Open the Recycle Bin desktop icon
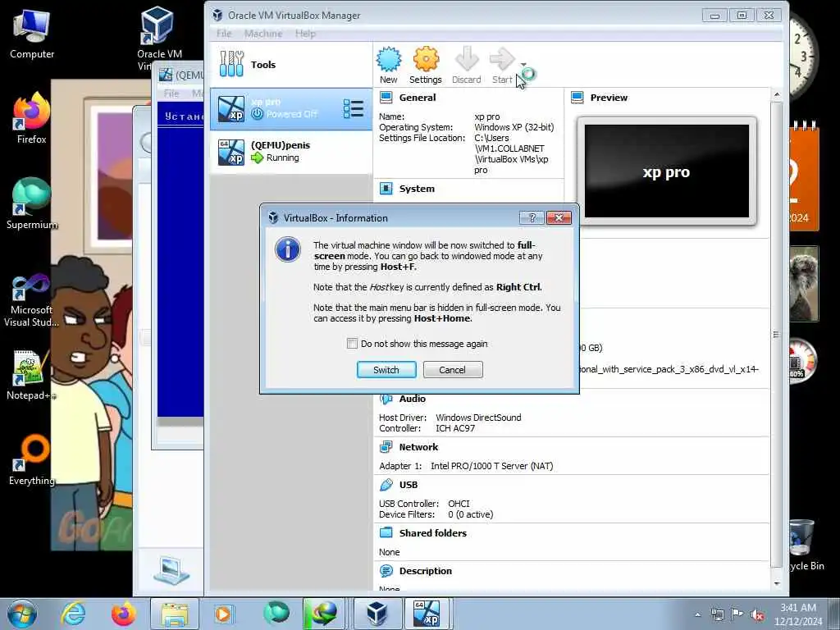This screenshot has width=840, height=630. pos(804,545)
